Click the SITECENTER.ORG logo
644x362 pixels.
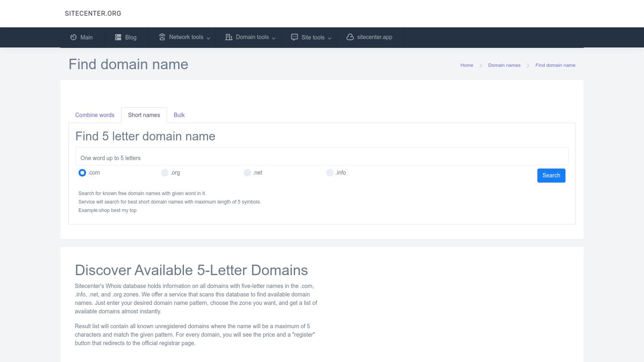[x=93, y=13]
